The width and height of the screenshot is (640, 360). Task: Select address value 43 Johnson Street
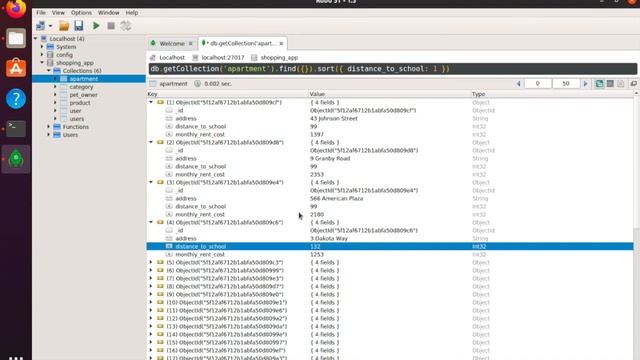click(333, 118)
